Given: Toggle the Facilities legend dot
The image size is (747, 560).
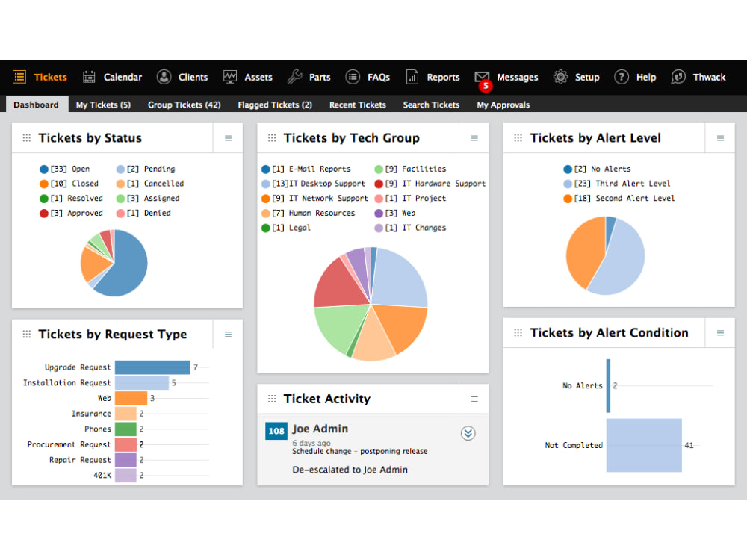Looking at the screenshot, I should (x=379, y=169).
